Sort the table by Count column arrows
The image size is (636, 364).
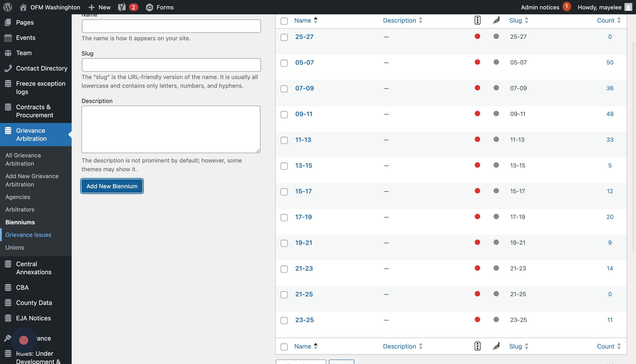coord(619,20)
